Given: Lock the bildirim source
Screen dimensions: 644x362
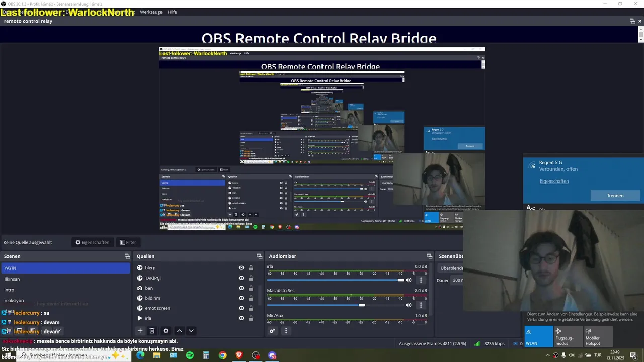Looking at the screenshot, I should coord(251,298).
